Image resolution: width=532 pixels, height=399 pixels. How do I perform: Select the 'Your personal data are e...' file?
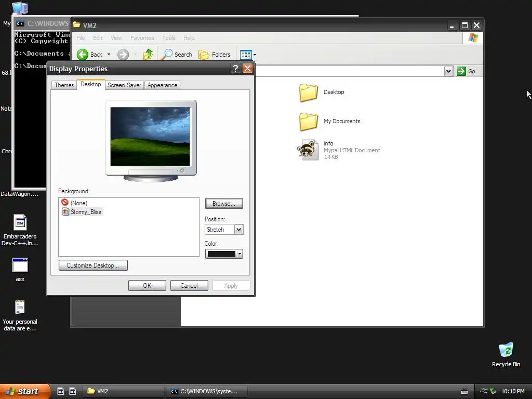pos(20,315)
